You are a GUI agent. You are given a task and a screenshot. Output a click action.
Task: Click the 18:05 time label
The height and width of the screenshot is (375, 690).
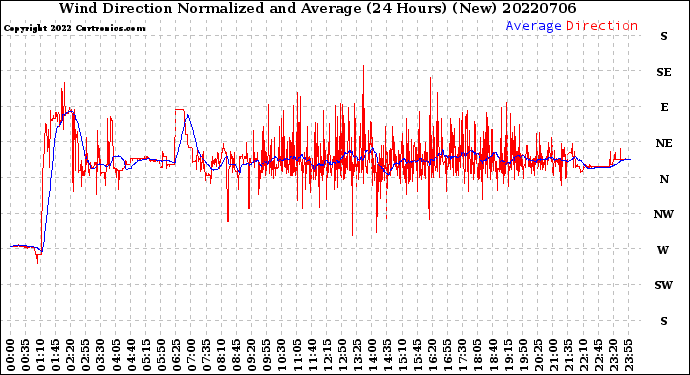[477, 355]
